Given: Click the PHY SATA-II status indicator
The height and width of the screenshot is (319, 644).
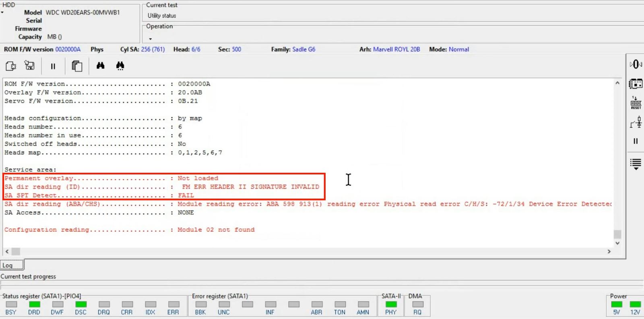Looking at the screenshot, I should [x=391, y=304].
